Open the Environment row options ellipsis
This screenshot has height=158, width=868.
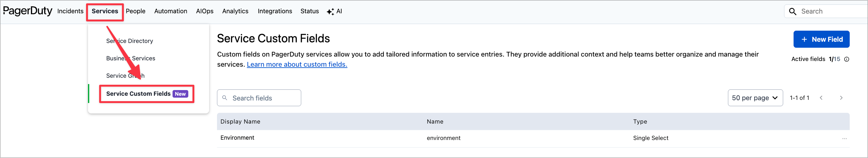pyautogui.click(x=844, y=138)
